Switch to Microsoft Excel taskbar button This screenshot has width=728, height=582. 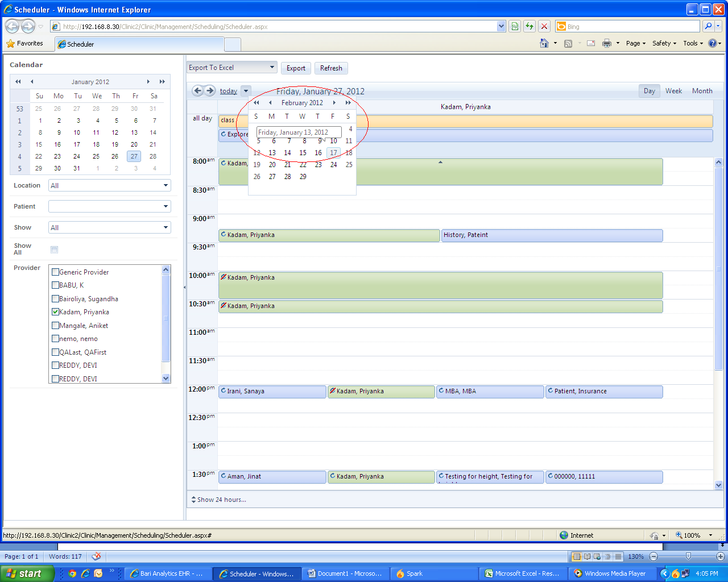click(x=524, y=573)
